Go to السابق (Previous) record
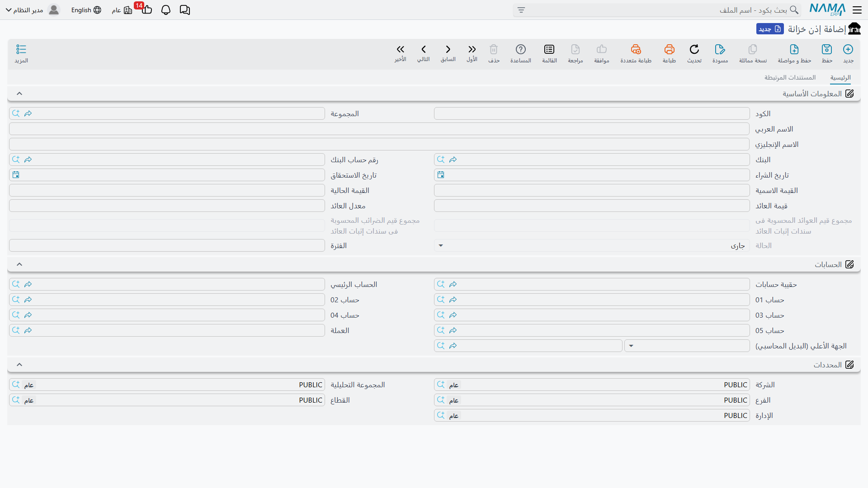Screen dimensions: 868x488 [448, 49]
